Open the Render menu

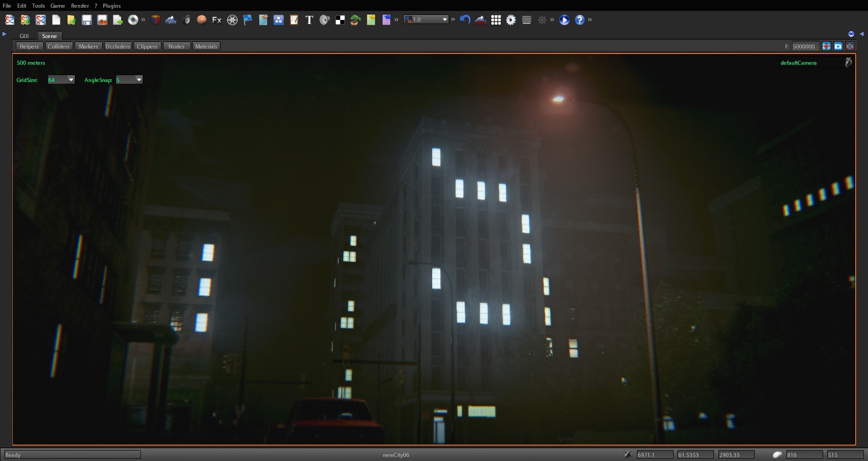click(x=81, y=5)
